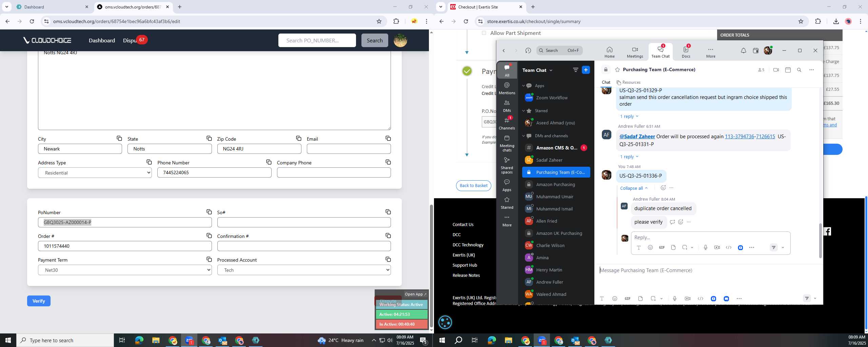Click the Reply text box
This screenshot has height=347, width=868.
click(711, 237)
